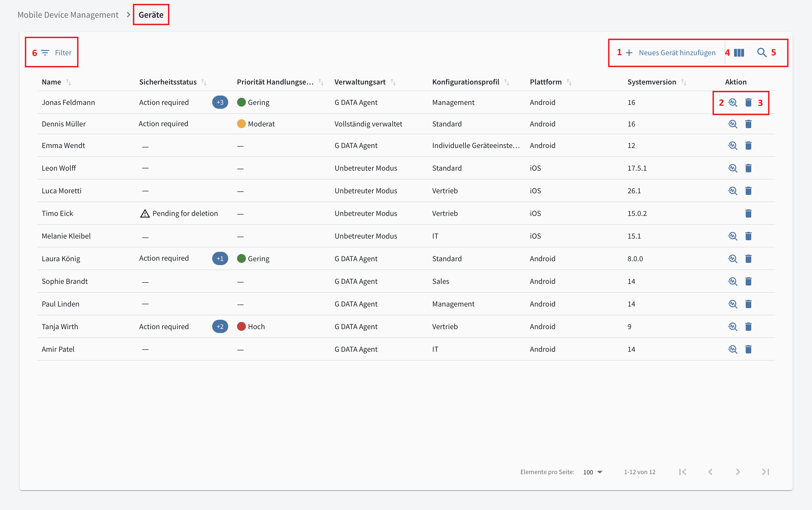Sort by Plattform column
812x510 pixels.
click(569, 82)
